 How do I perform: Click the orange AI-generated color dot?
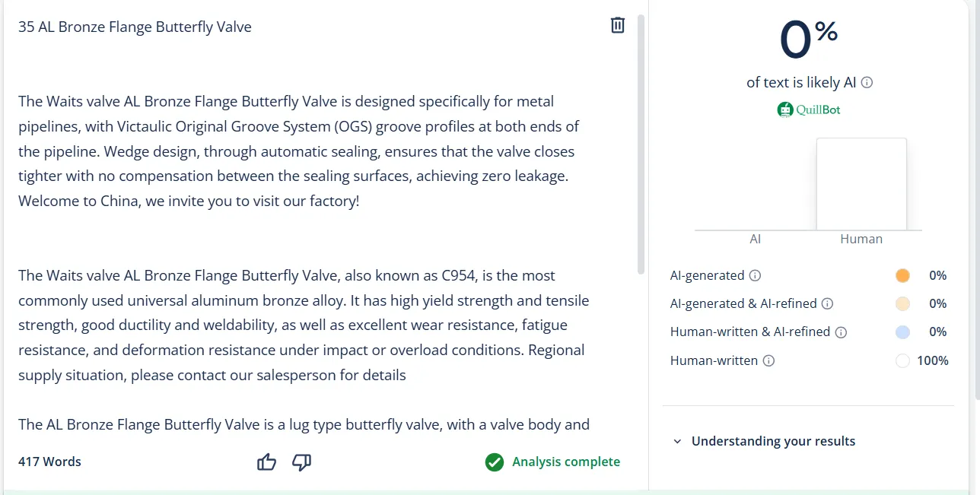pyautogui.click(x=902, y=275)
